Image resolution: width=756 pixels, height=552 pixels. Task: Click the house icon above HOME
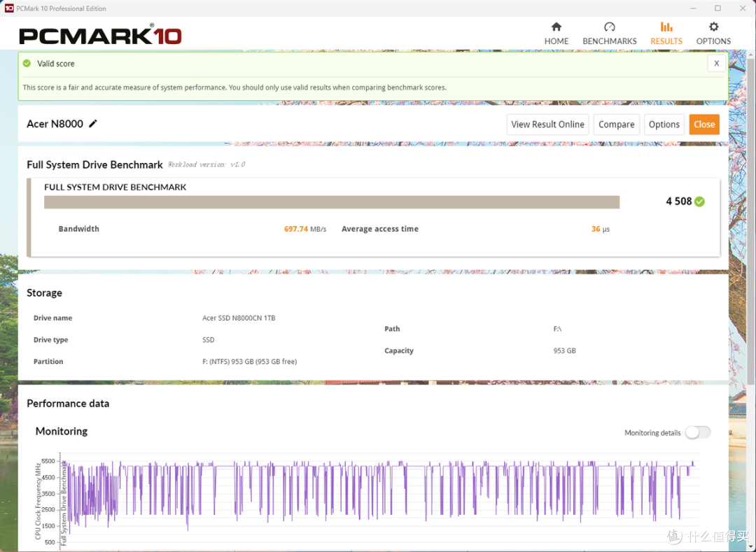[556, 27]
